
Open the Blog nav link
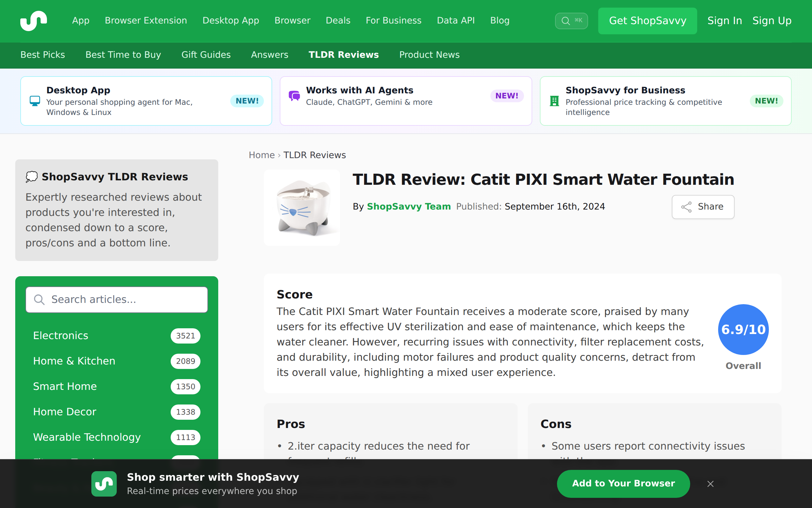500,21
